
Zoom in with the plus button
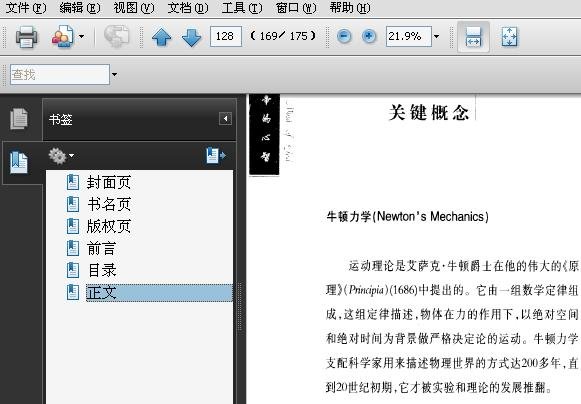coord(369,36)
